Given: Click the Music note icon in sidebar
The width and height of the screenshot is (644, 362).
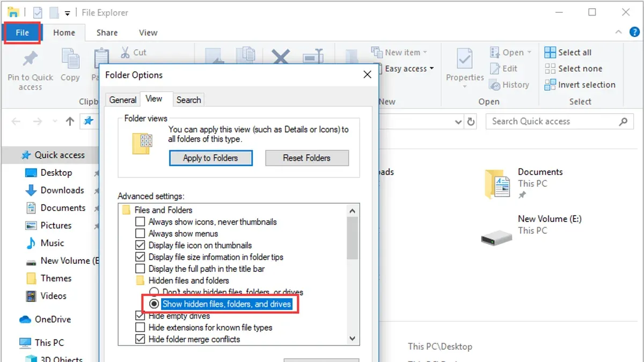Looking at the screenshot, I should [31, 243].
